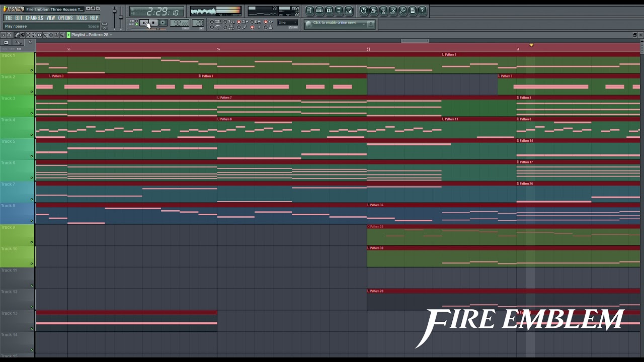Click the one-click audio recording microphone icon
Viewport: 644px width, 362px height.
pyautogui.click(x=403, y=11)
